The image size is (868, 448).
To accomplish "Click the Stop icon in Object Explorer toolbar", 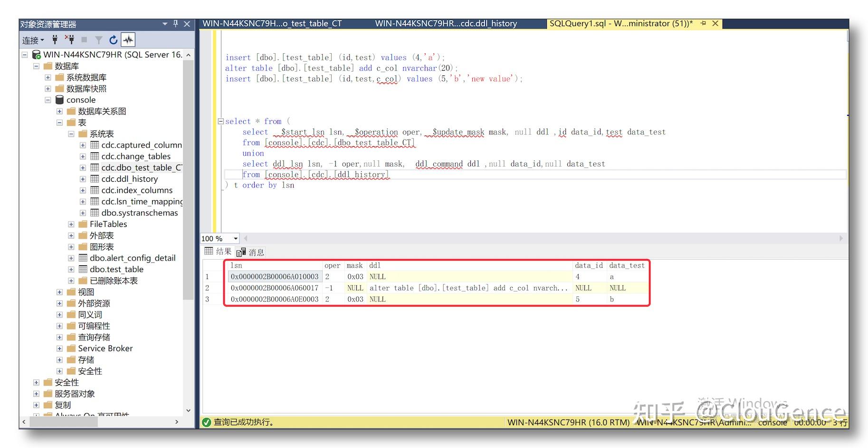I will coord(84,40).
